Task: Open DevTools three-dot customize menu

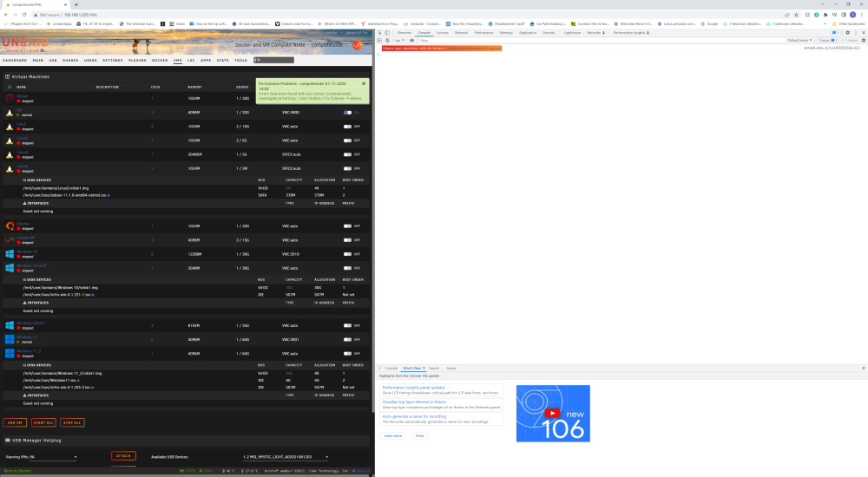Action: coord(855,33)
